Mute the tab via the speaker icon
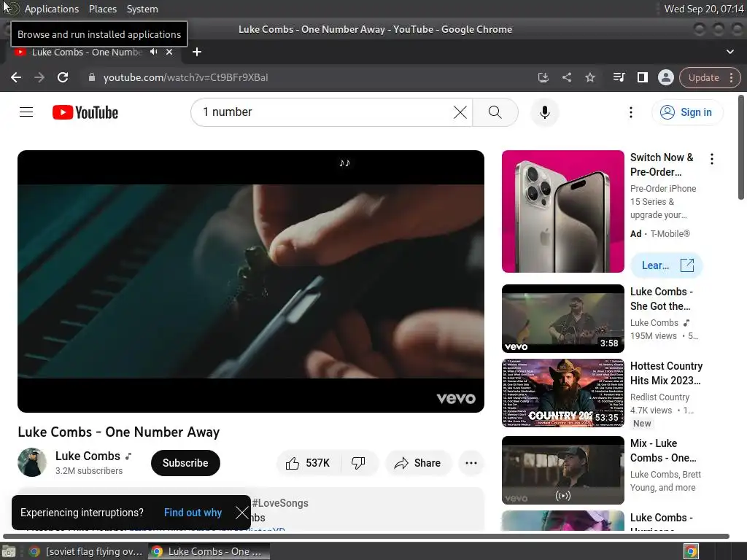Image resolution: width=747 pixels, height=560 pixels. click(x=153, y=52)
